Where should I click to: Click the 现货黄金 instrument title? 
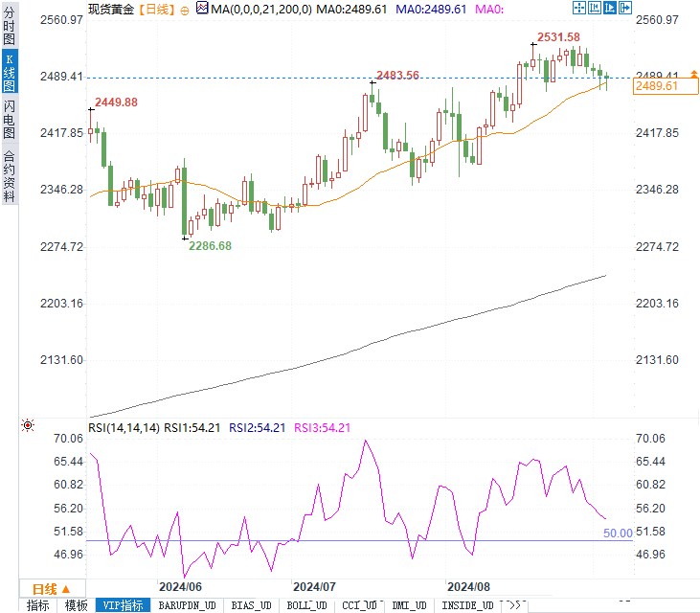point(111,9)
